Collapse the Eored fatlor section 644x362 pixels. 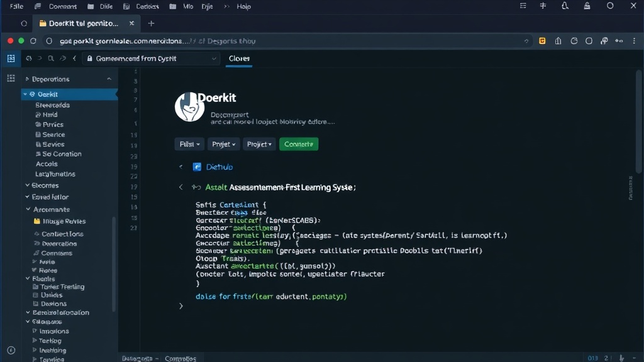[x=28, y=197]
